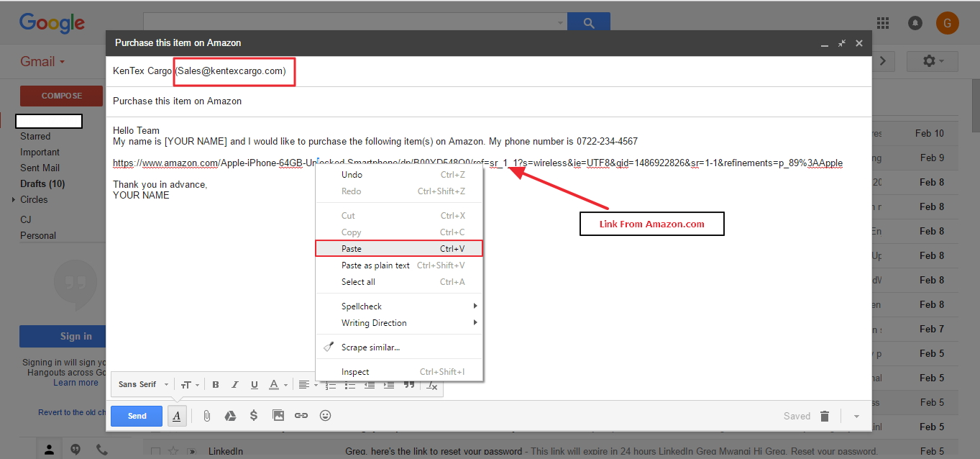Click the email subject field
Image resolution: width=980 pixels, height=459 pixels.
click(487, 101)
